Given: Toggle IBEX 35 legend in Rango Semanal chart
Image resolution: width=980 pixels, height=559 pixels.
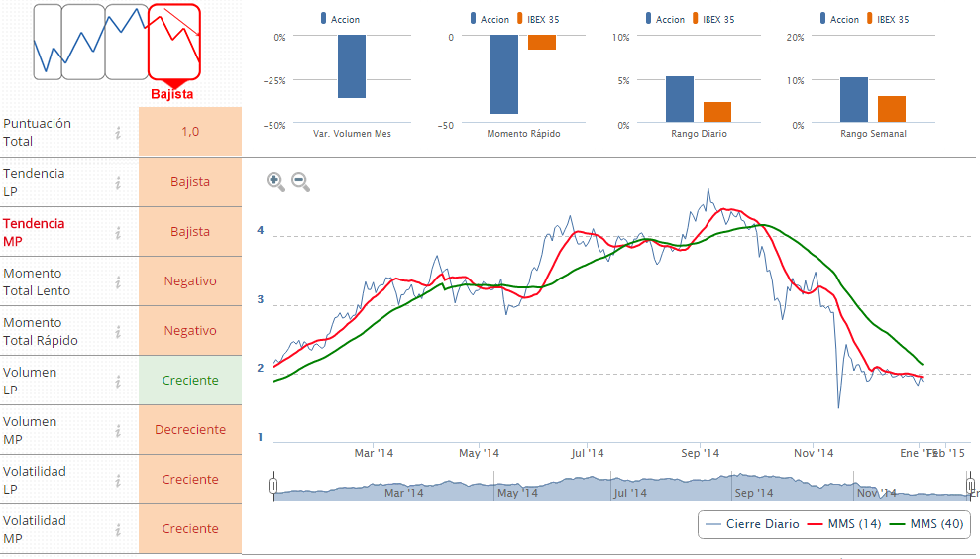Looking at the screenshot, I should tap(888, 19).
